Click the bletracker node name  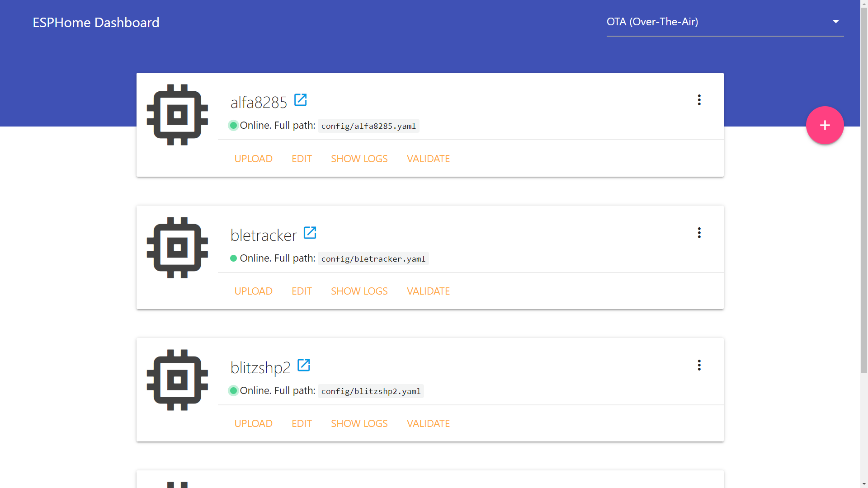[264, 235]
